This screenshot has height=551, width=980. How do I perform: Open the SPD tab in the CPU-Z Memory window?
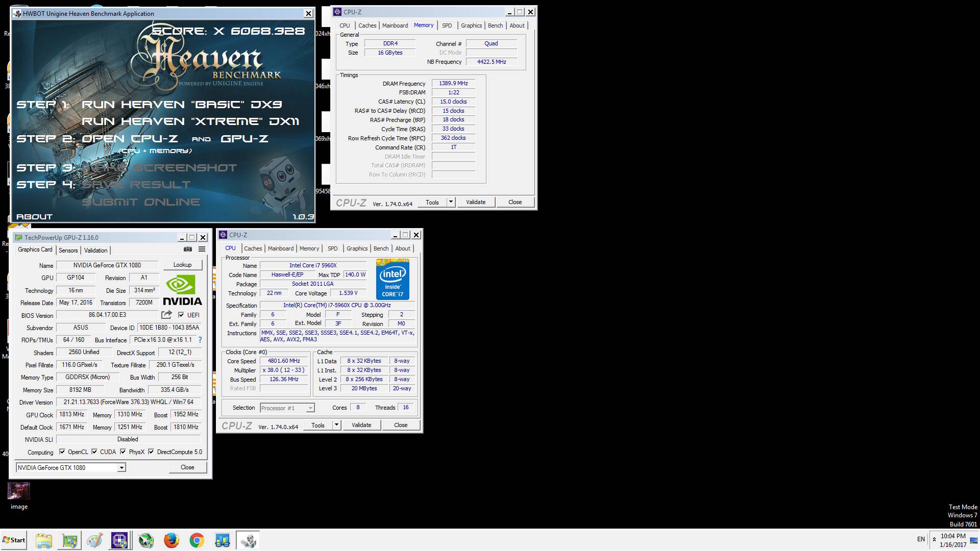pyautogui.click(x=447, y=26)
